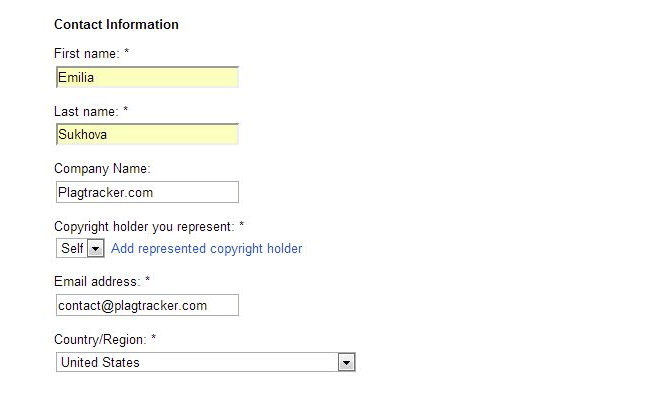Focus the Company Name text box
The image size is (652, 400).
(x=147, y=192)
